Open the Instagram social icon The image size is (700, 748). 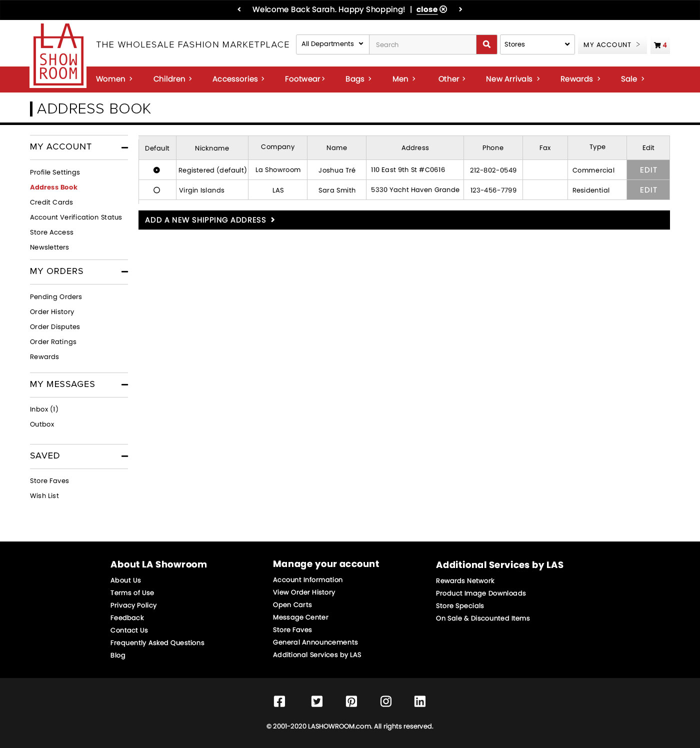pos(386,701)
